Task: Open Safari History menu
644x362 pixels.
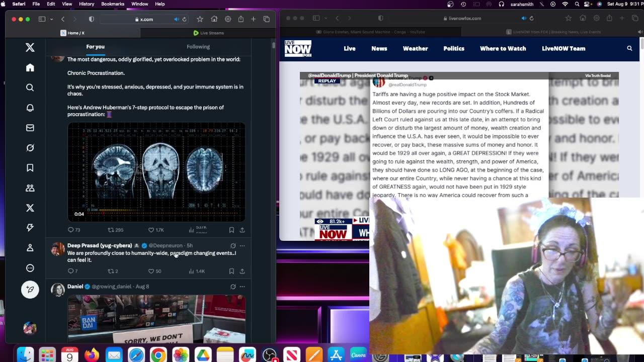Action: [x=87, y=4]
